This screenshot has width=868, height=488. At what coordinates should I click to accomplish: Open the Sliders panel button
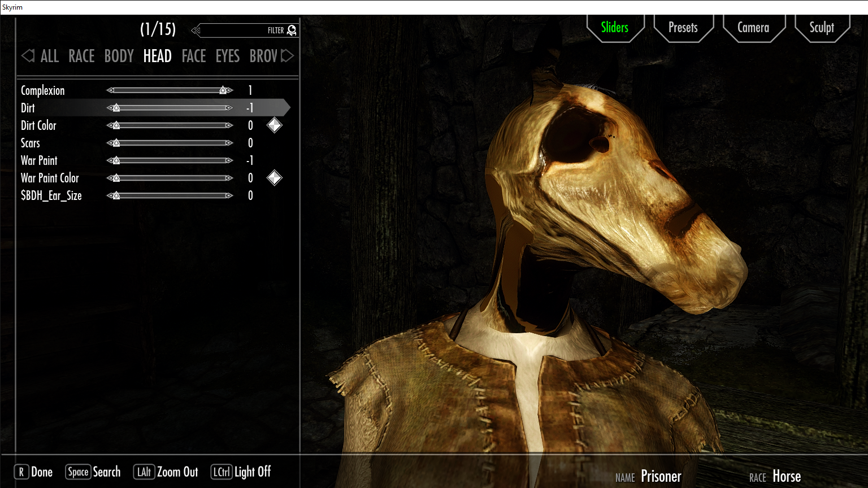point(615,27)
